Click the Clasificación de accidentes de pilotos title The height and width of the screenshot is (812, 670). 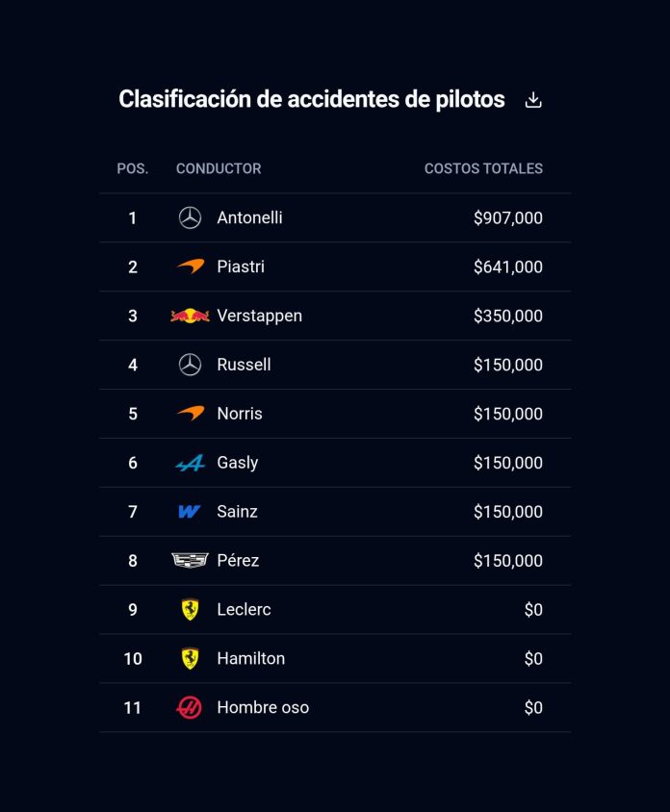pyautogui.click(x=312, y=99)
